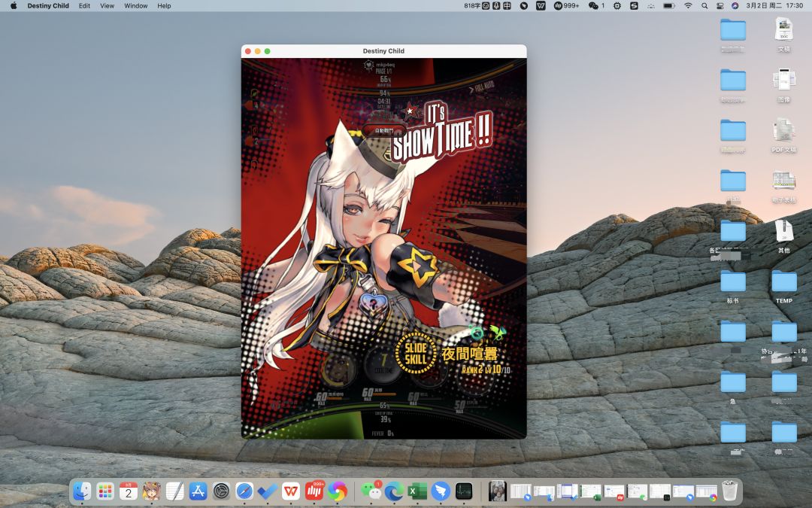Viewport: 812px width, 508px height.
Task: Open the Window menu
Action: [135, 6]
